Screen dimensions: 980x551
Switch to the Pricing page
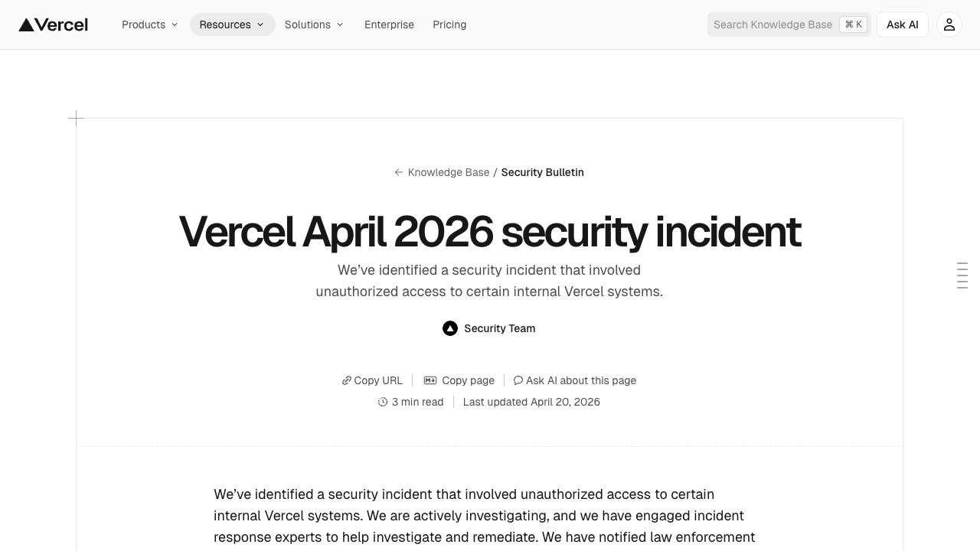(x=449, y=24)
